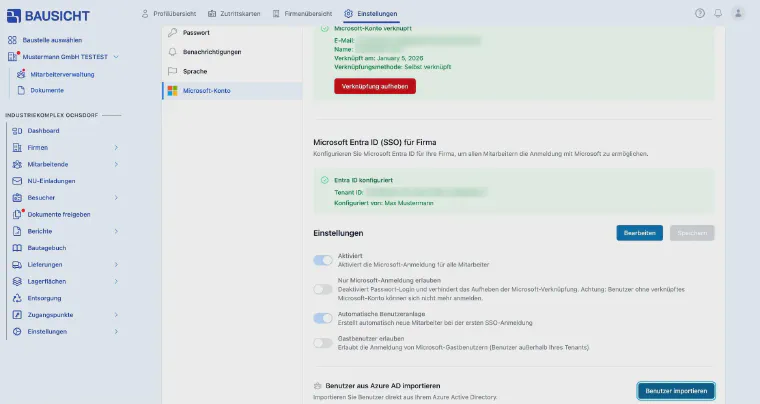Viewport: 760px width, 404px height.
Task: Click the Mustermann GmbH company icon
Action: [x=12, y=57]
